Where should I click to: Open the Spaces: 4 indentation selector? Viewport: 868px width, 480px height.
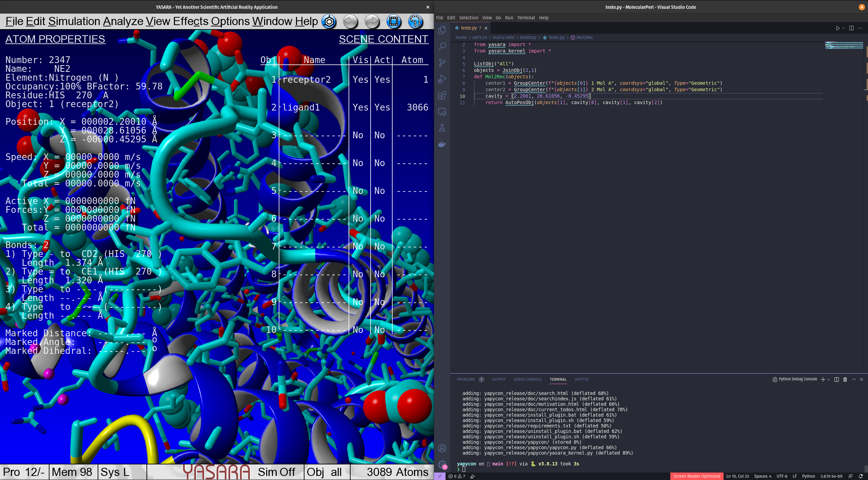point(763,476)
